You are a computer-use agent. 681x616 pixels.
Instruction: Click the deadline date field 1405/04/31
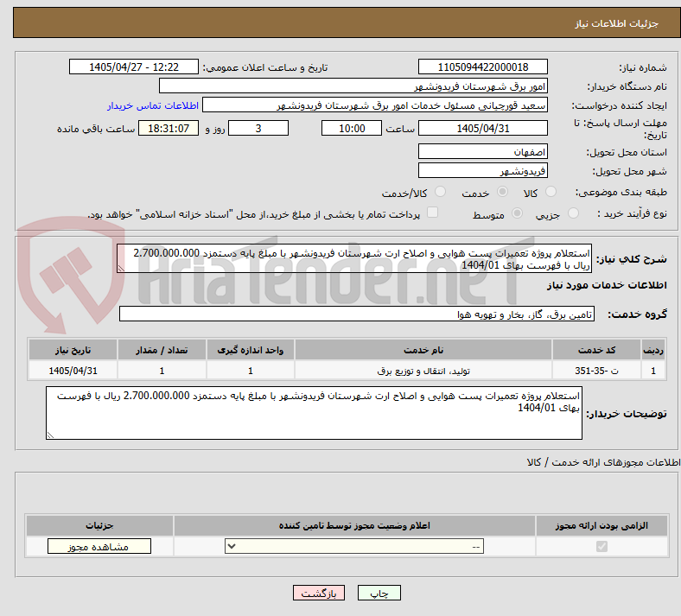(482, 128)
